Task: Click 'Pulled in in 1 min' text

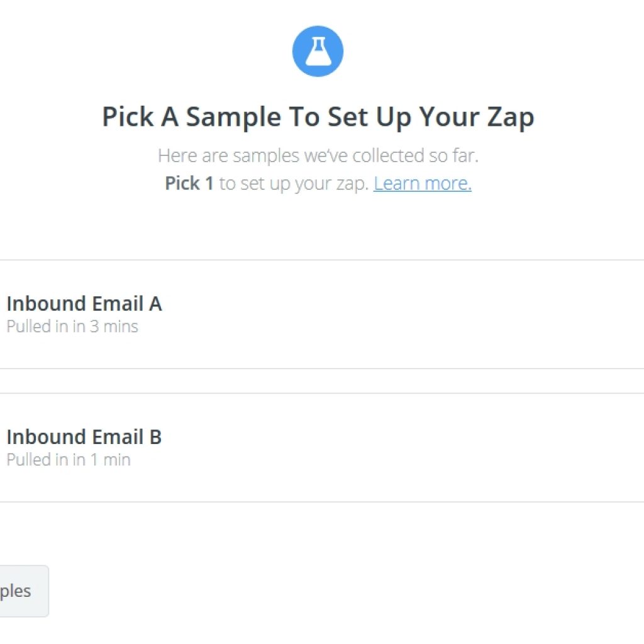Action: click(69, 460)
